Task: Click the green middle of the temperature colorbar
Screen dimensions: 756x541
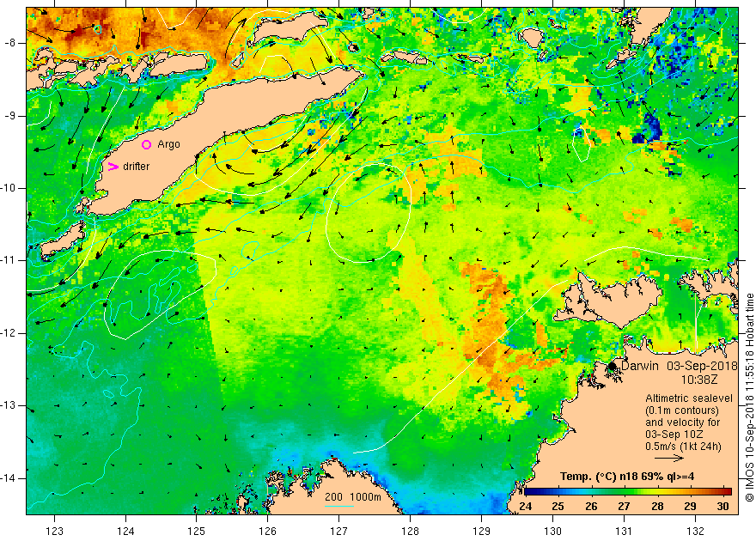Action: coord(627,492)
